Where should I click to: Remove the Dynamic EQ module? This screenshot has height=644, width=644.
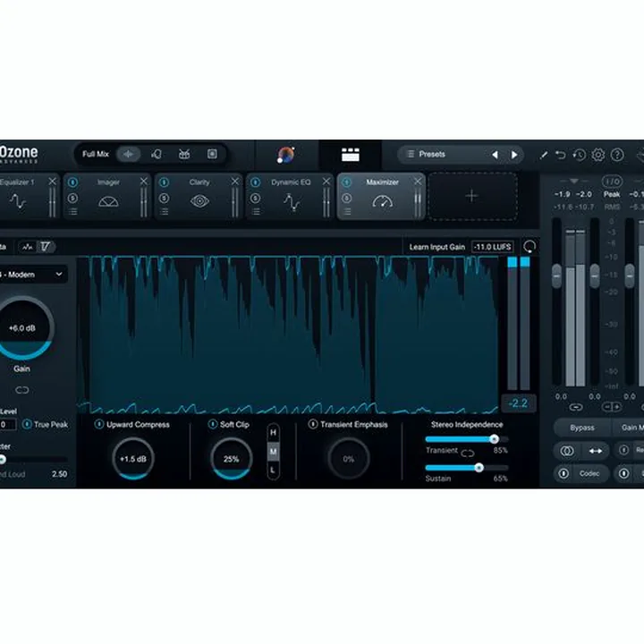click(x=326, y=181)
